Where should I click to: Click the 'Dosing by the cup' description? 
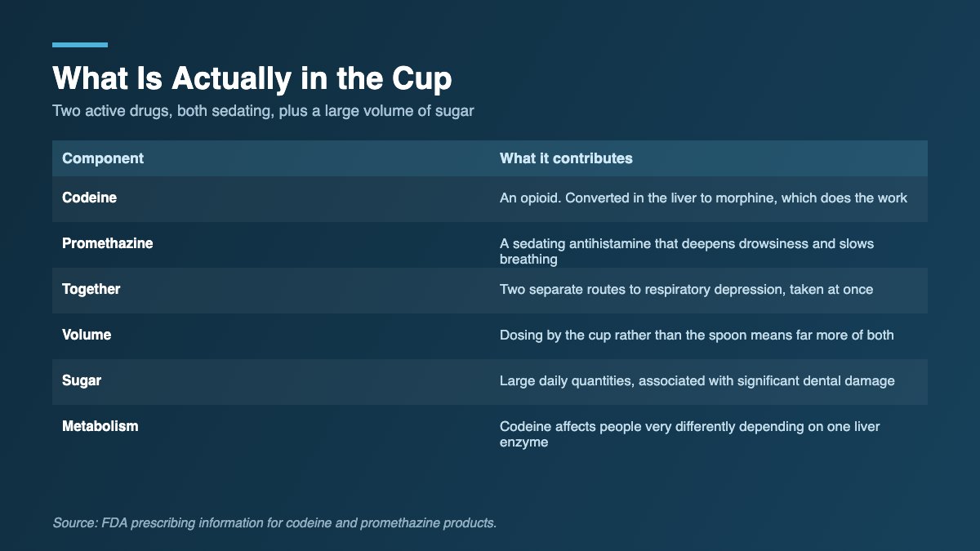pos(697,335)
